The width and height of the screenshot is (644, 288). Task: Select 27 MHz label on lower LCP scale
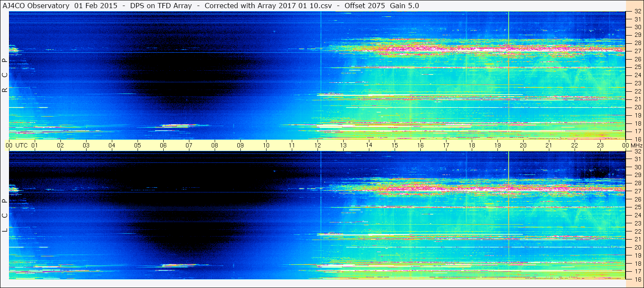click(637, 191)
